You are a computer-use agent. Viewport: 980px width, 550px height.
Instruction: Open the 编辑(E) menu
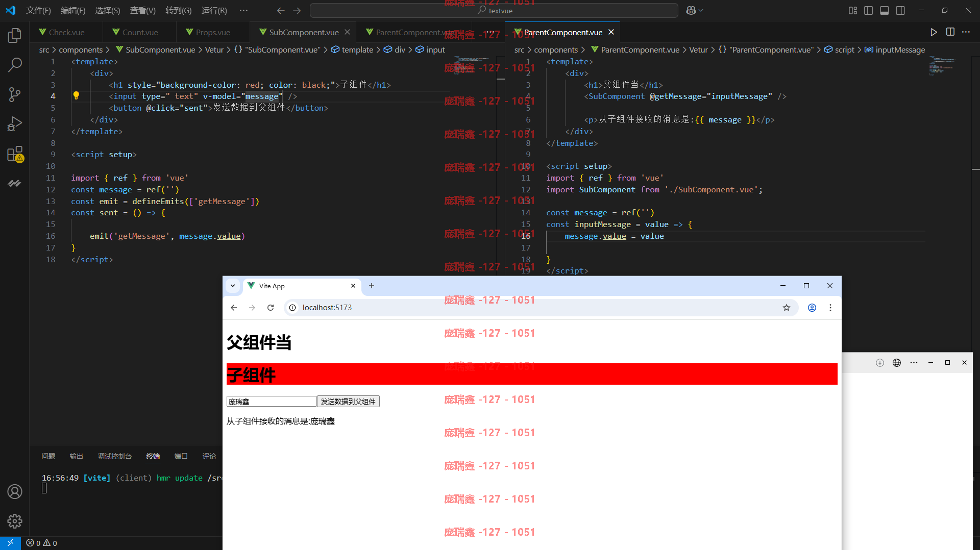[73, 10]
